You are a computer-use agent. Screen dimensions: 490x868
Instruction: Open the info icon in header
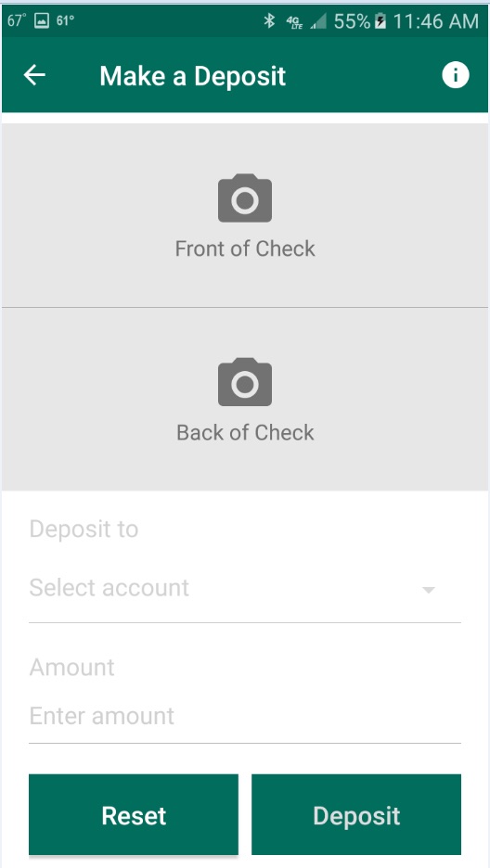(x=455, y=75)
